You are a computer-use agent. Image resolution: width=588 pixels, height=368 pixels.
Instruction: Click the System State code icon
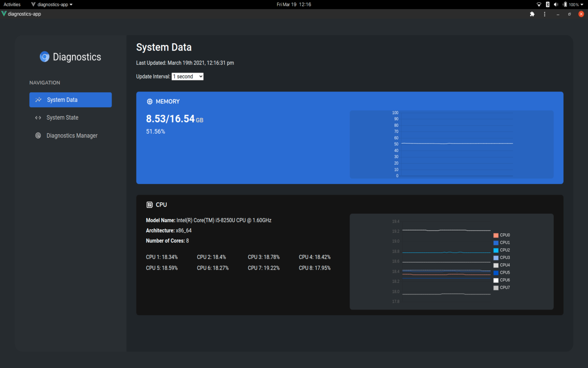click(x=38, y=117)
